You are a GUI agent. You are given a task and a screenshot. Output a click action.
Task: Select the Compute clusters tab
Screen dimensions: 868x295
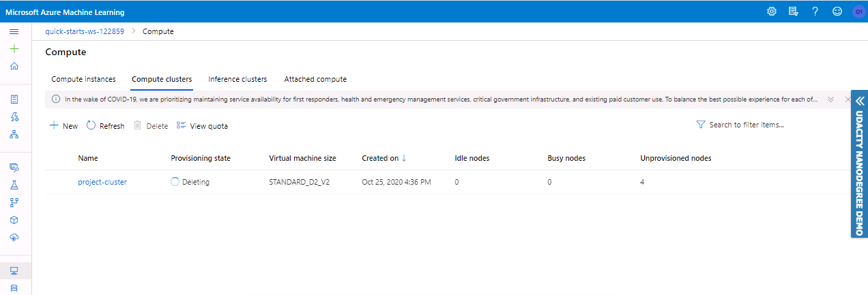pyautogui.click(x=162, y=79)
